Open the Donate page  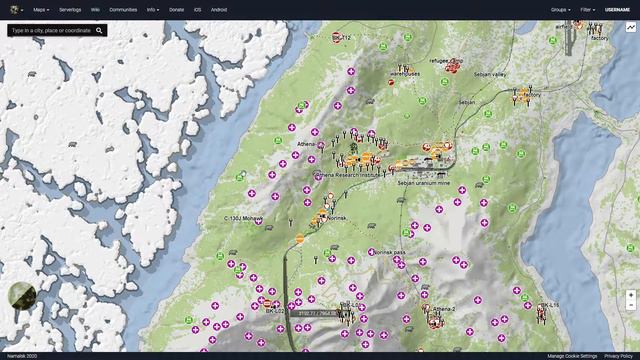tap(177, 10)
